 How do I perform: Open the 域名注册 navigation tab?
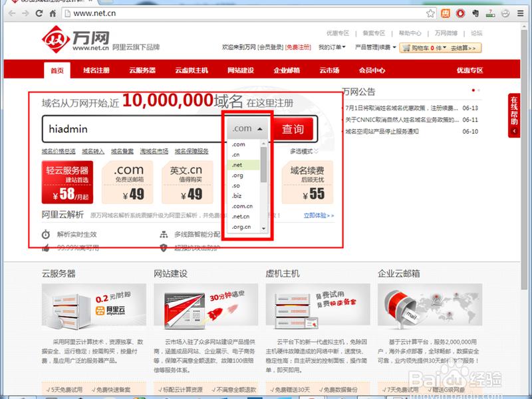point(96,70)
